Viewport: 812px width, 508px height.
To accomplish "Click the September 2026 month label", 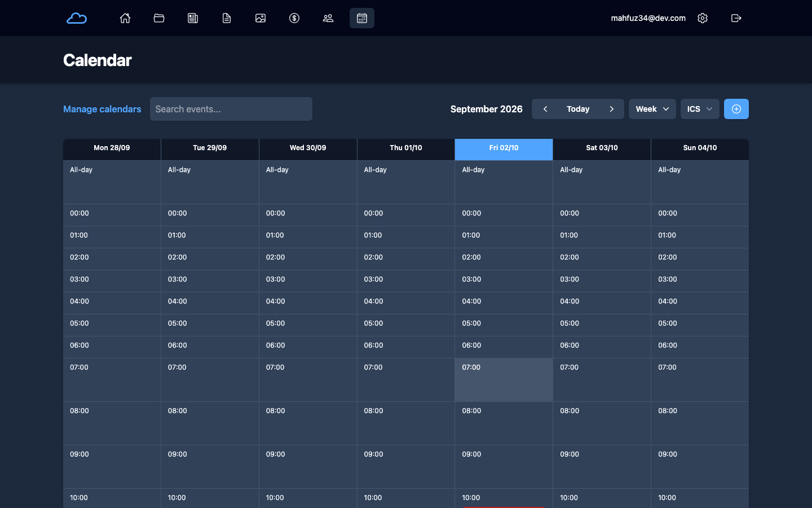I will coord(487,109).
